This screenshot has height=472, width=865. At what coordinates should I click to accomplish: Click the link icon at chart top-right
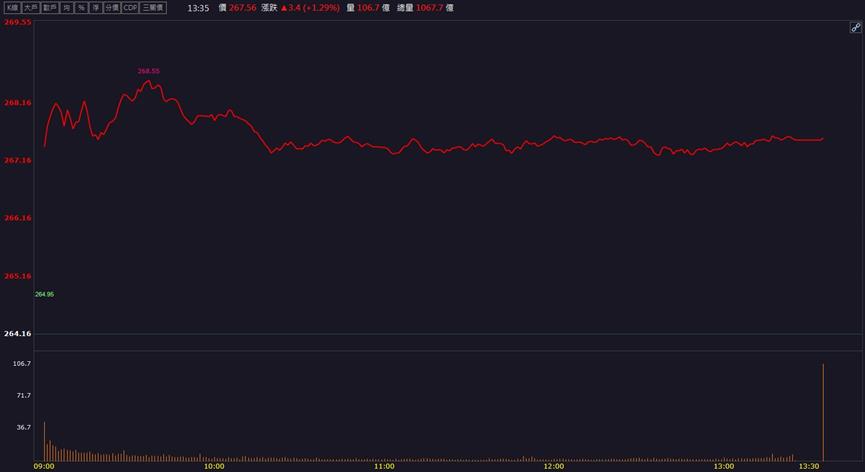[856, 28]
